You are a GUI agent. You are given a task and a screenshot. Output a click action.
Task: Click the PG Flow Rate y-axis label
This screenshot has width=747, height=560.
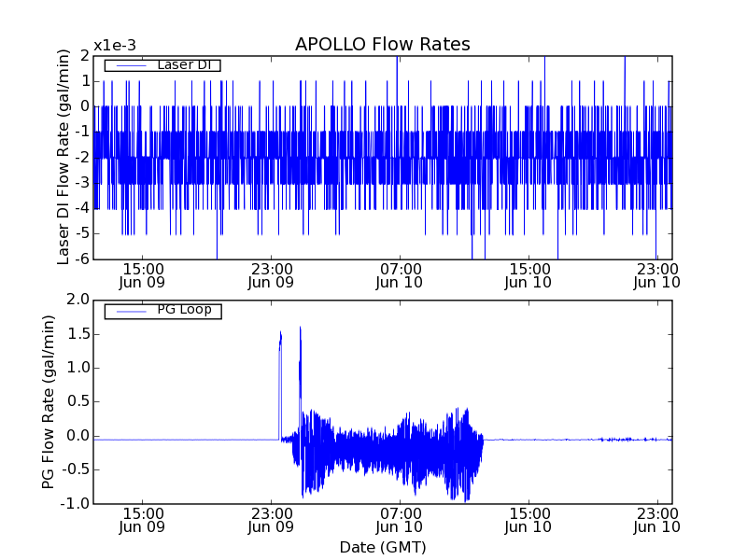coord(49,401)
